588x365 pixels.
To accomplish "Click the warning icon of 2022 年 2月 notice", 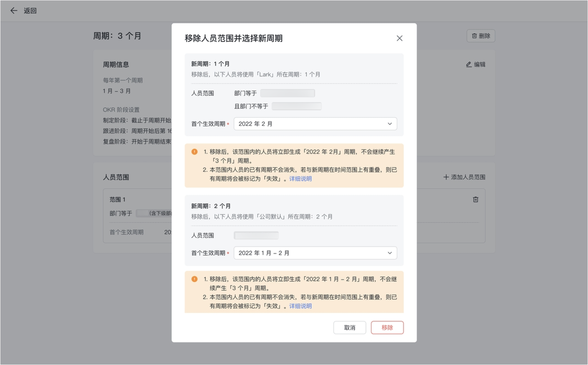I will click(194, 152).
